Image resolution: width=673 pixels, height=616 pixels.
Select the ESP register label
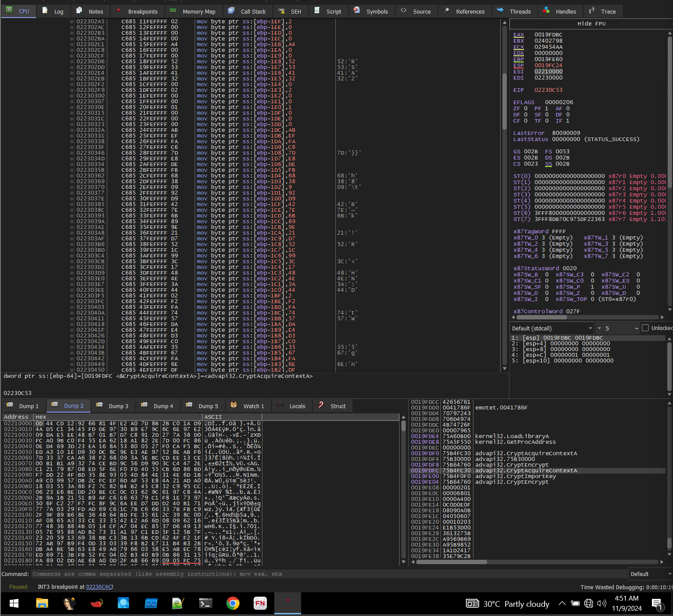[519, 65]
